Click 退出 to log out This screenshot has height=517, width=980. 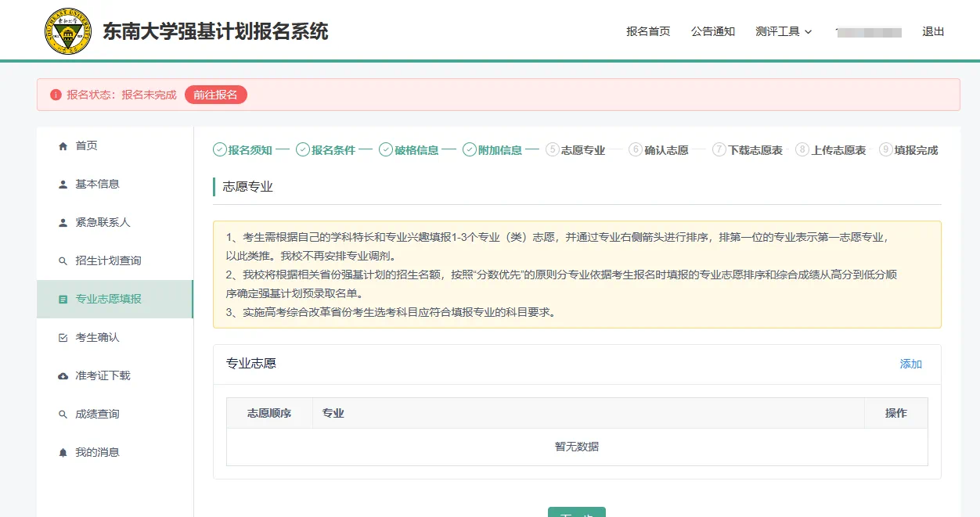pyautogui.click(x=932, y=31)
